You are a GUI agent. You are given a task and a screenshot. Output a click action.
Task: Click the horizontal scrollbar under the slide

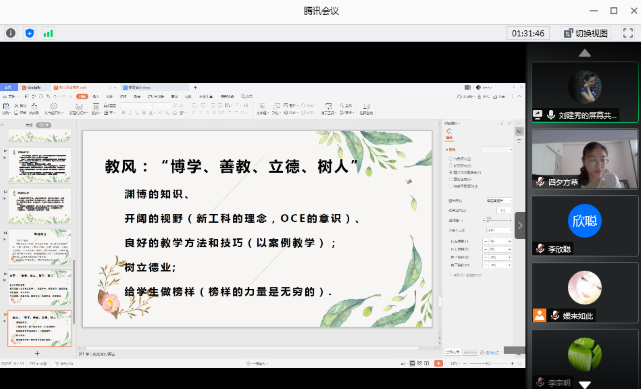pyautogui.click(x=251, y=349)
